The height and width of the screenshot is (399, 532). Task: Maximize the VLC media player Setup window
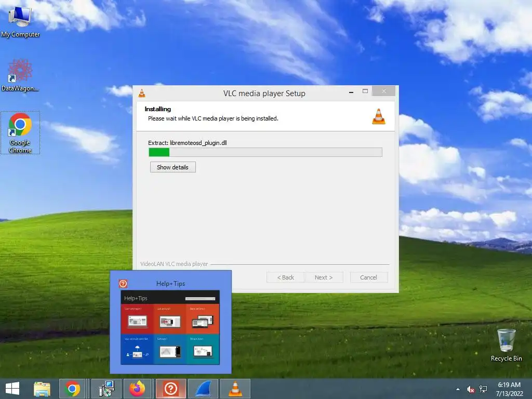[365, 91]
